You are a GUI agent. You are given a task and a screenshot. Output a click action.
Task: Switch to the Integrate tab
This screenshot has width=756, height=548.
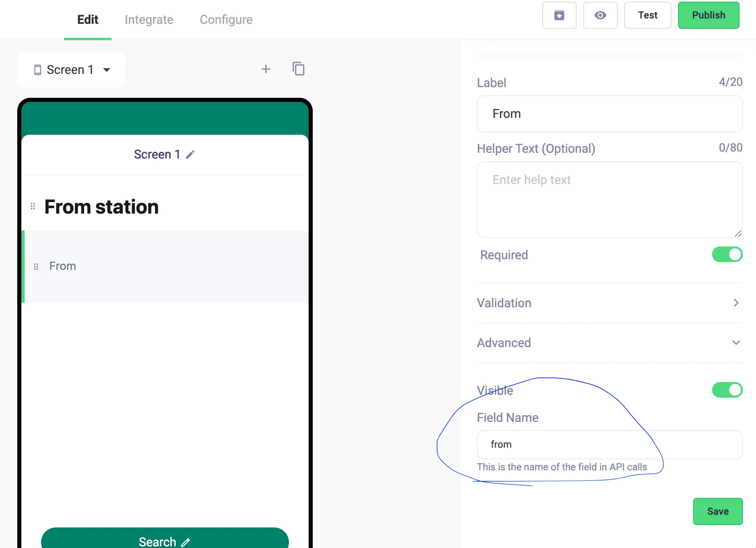tap(149, 19)
